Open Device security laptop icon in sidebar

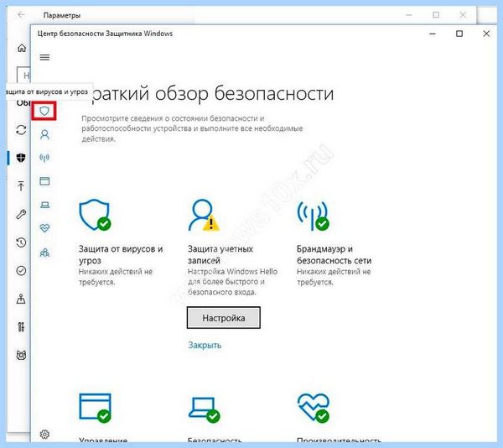(44, 205)
